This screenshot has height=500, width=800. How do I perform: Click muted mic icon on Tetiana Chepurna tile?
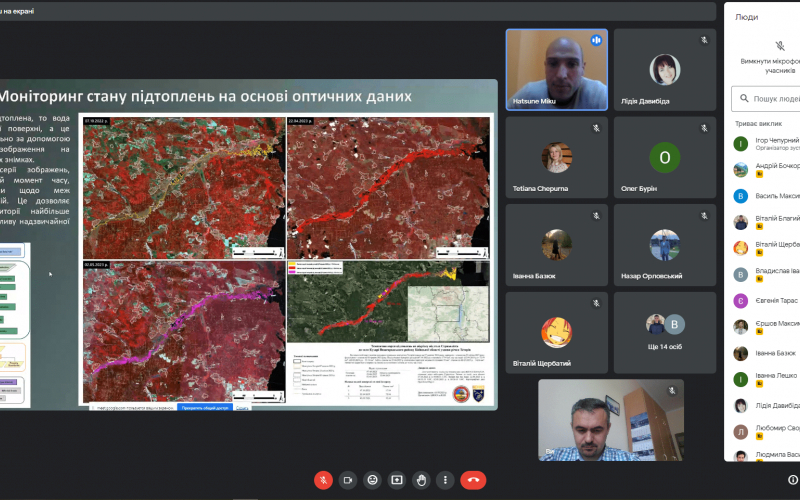click(x=596, y=128)
